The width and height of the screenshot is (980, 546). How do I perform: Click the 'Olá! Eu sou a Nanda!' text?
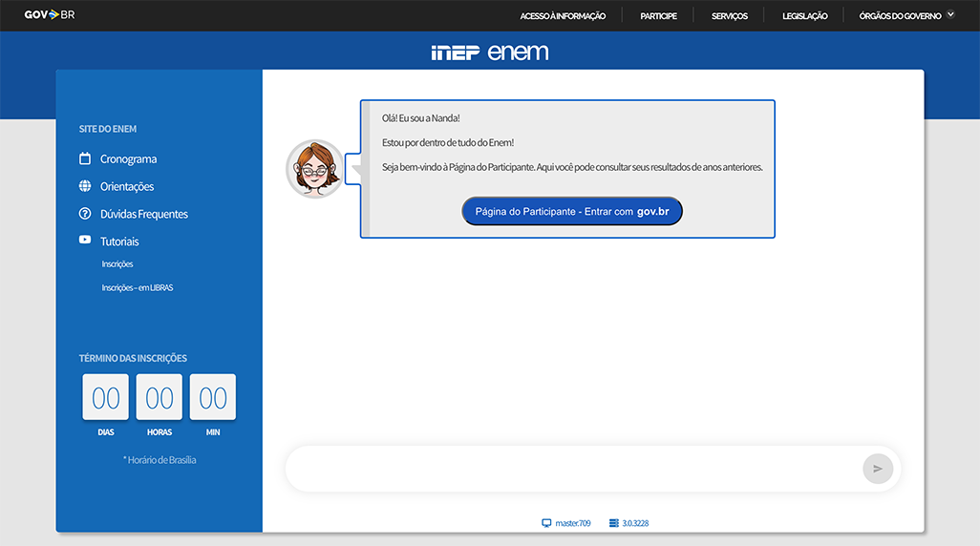click(420, 118)
